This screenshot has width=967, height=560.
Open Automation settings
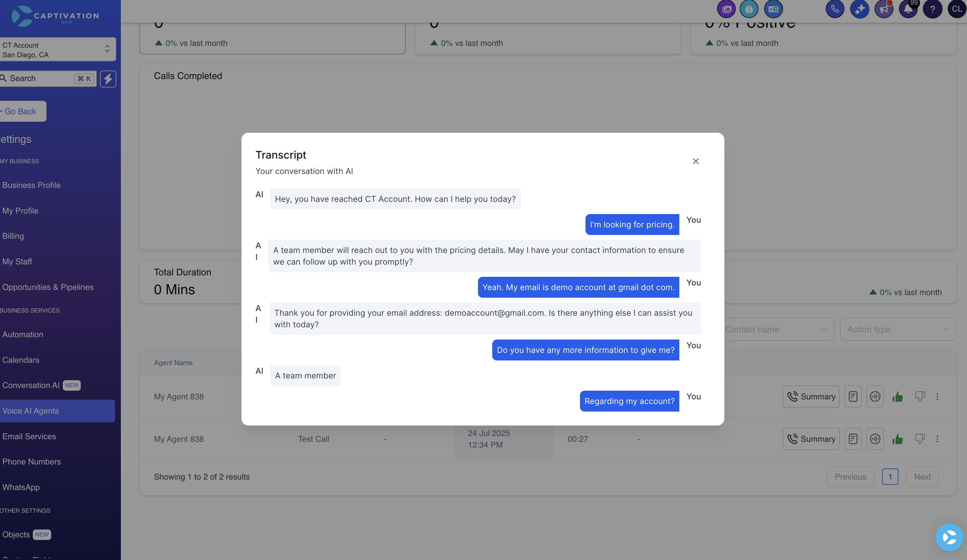coord(23,335)
